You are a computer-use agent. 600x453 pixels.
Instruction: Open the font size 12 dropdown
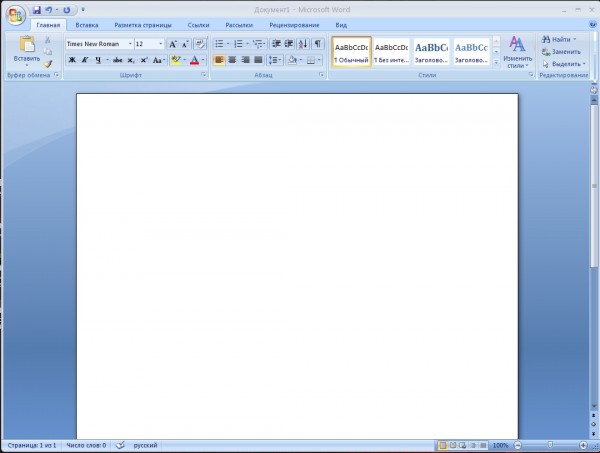click(x=161, y=44)
